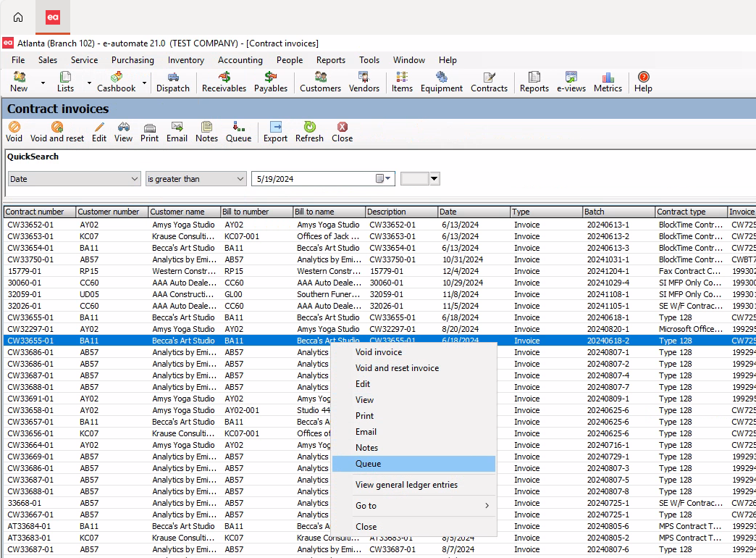Click the Notes toolbar button
756x558 pixels.
point(206,132)
